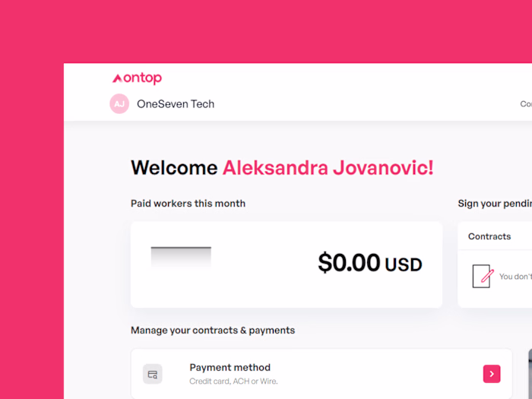Click the Payment method title
532x399 pixels.
point(230,367)
